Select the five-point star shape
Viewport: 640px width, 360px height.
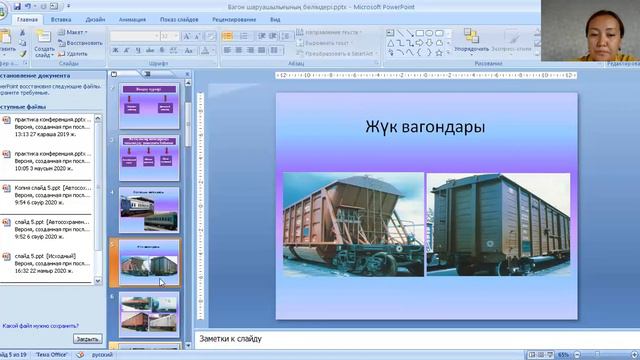(439, 53)
